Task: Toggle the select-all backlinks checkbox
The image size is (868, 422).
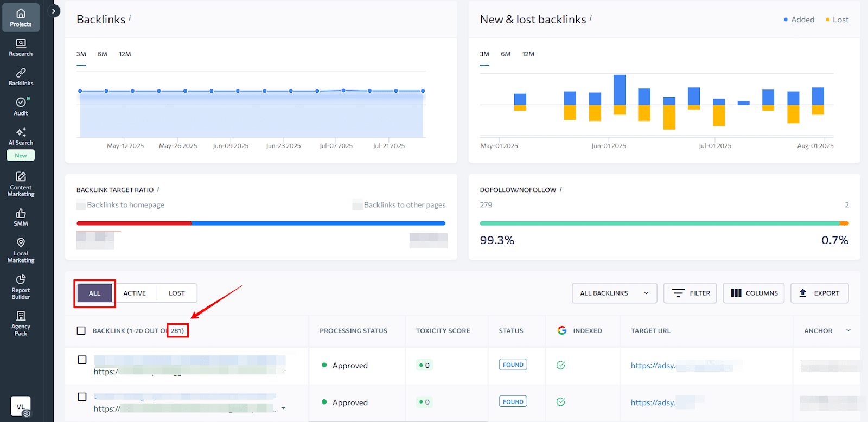Action: [81, 331]
